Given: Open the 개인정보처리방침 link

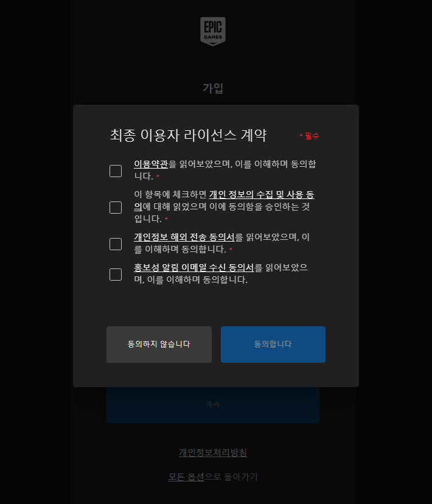Looking at the screenshot, I should (213, 453).
